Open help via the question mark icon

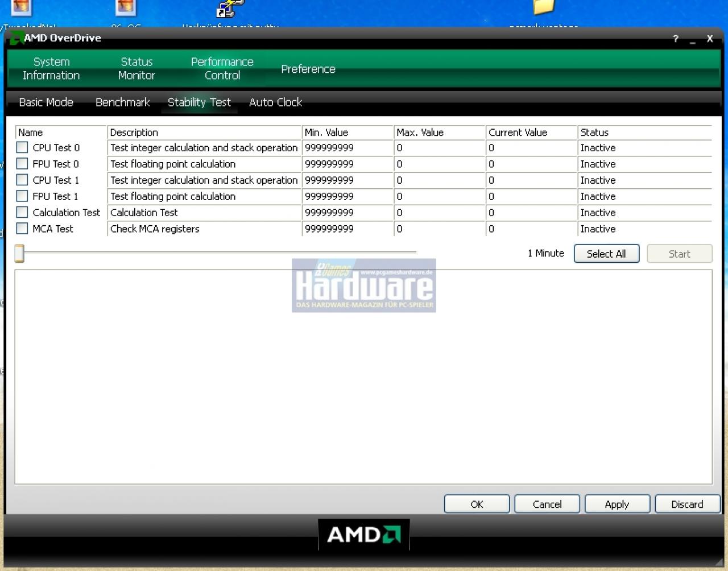point(676,39)
